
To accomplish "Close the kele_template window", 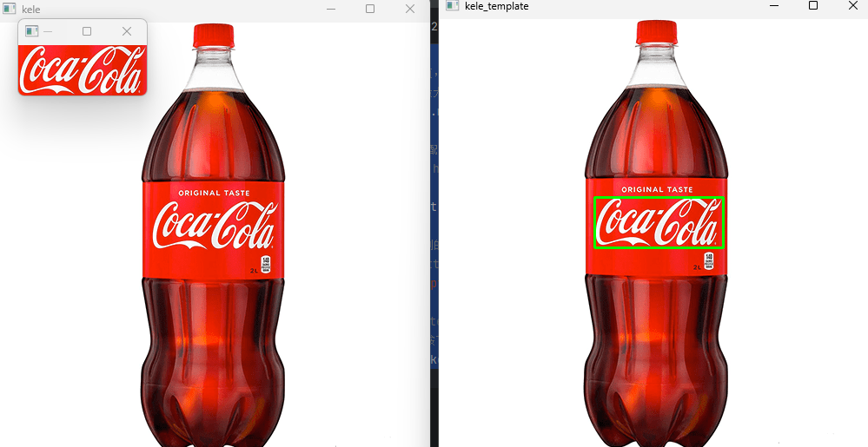I will (853, 5).
